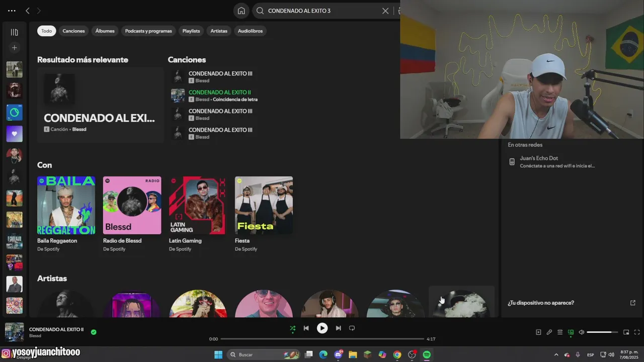Open Discord from the taskbar
The width and height of the screenshot is (644, 362).
tap(338, 355)
